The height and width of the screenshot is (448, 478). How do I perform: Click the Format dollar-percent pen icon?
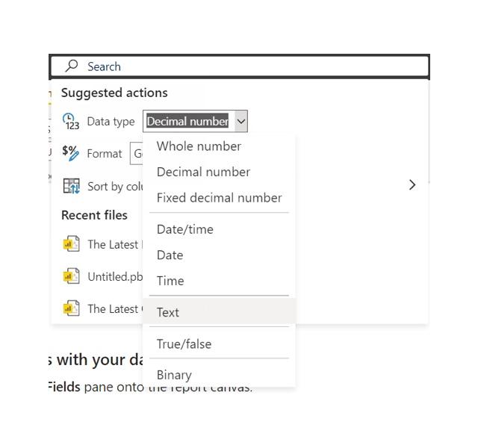[71, 153]
